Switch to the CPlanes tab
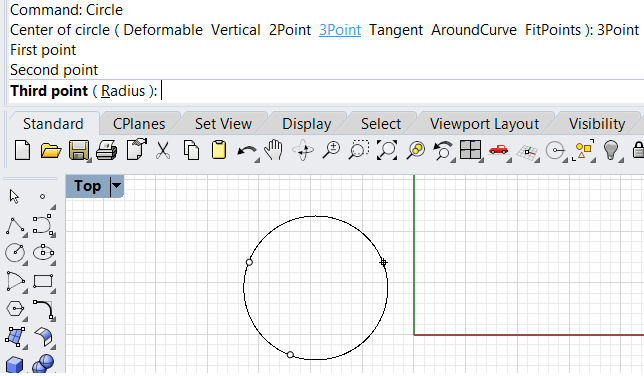The width and height of the screenshot is (644, 376). coord(139,124)
